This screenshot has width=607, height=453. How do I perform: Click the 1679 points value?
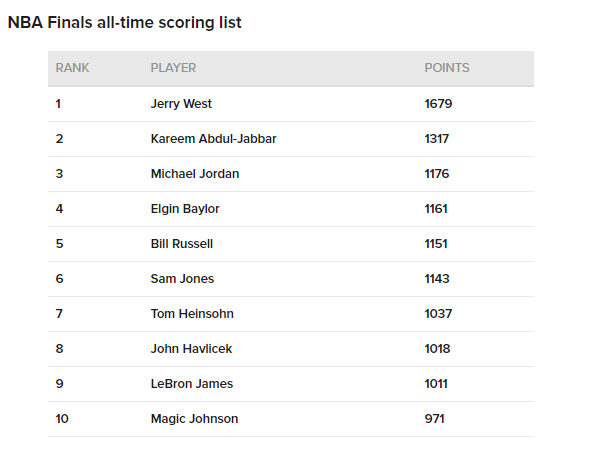[x=440, y=104]
